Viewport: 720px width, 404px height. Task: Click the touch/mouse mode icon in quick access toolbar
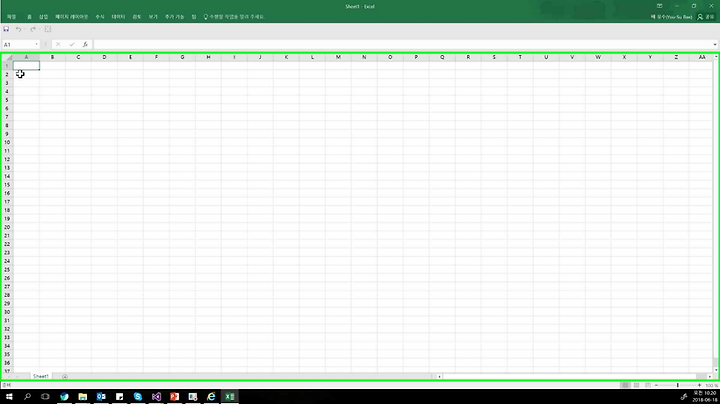coord(48,29)
